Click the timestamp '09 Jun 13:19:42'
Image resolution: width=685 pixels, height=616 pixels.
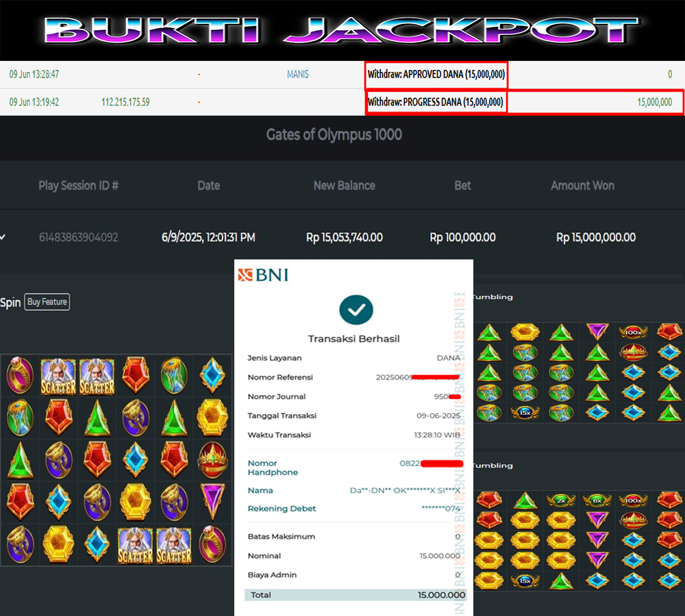(34, 102)
